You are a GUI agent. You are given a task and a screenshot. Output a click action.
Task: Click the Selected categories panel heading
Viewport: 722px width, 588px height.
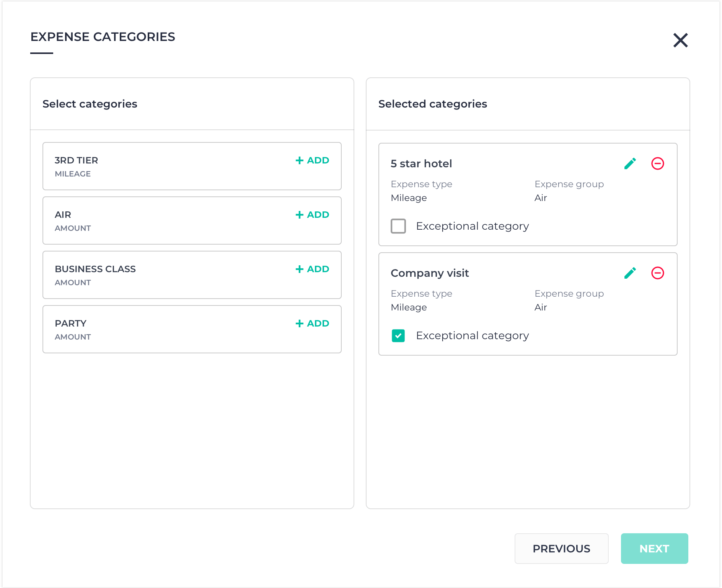(x=433, y=104)
